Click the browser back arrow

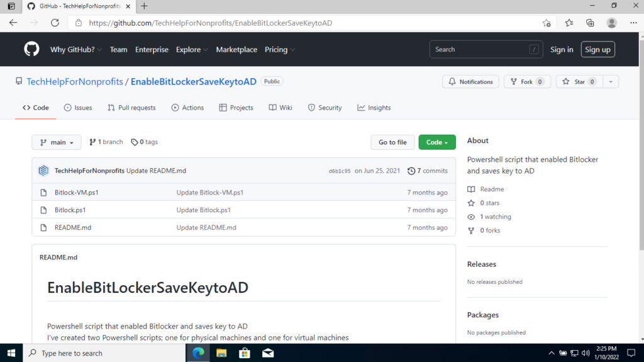pos(13,23)
